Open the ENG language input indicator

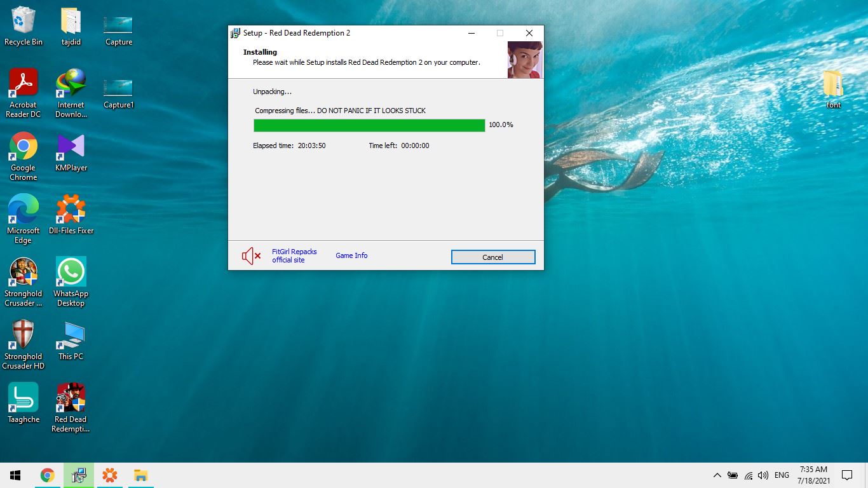click(x=782, y=475)
